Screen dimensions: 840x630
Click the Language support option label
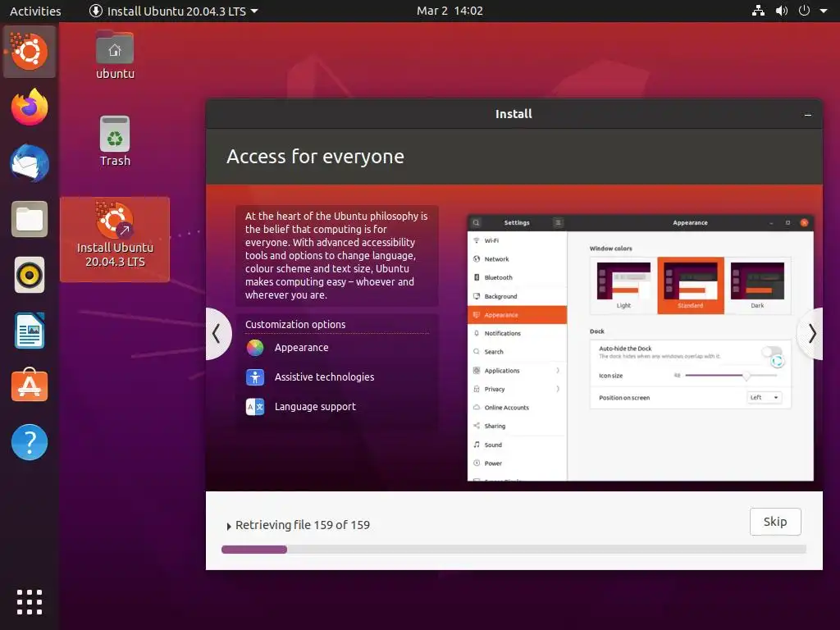coord(315,407)
